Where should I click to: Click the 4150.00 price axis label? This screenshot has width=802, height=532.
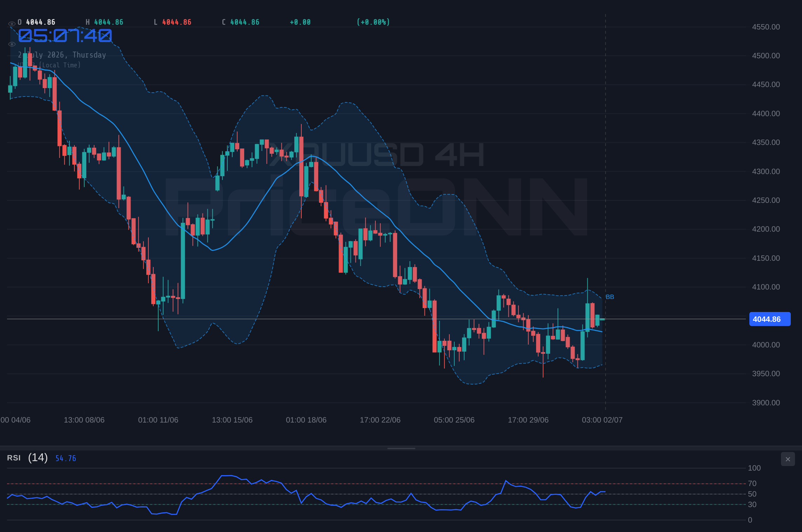766,258
